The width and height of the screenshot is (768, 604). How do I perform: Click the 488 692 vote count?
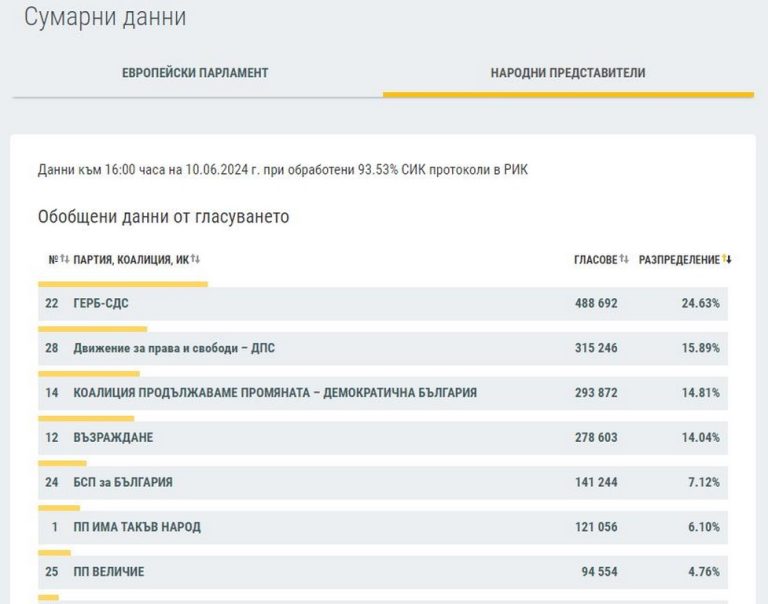pos(595,304)
